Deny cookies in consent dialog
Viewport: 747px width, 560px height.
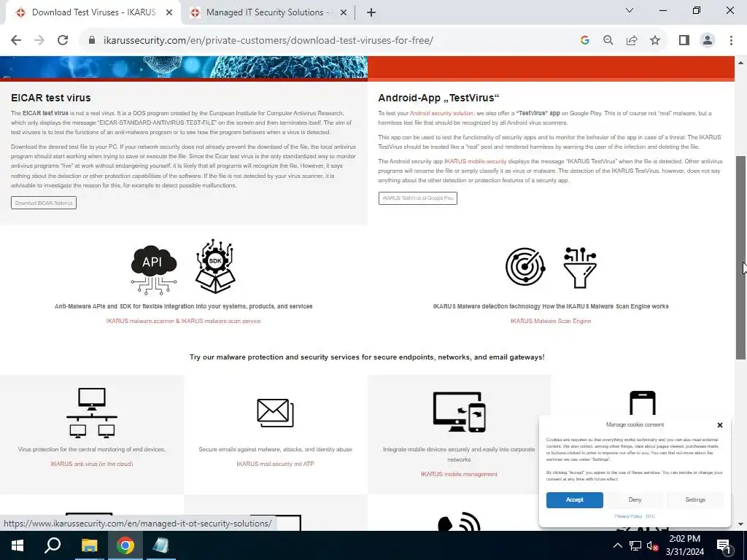coord(635,500)
